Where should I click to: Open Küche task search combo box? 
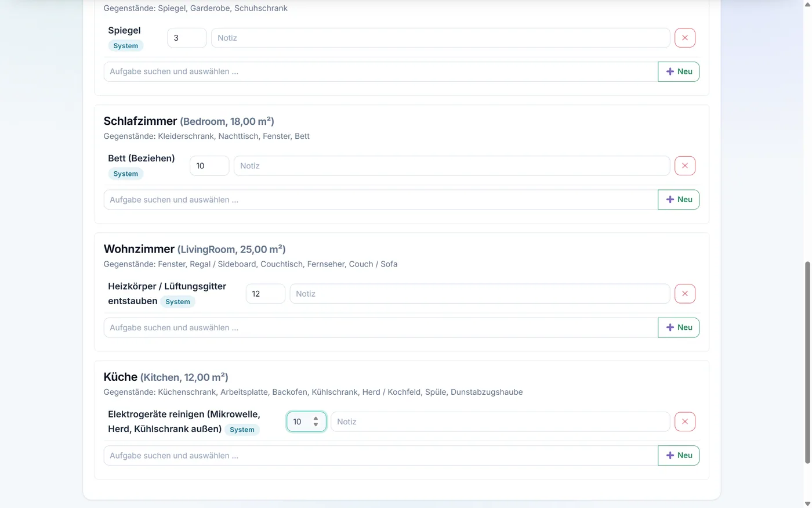pyautogui.click(x=380, y=456)
